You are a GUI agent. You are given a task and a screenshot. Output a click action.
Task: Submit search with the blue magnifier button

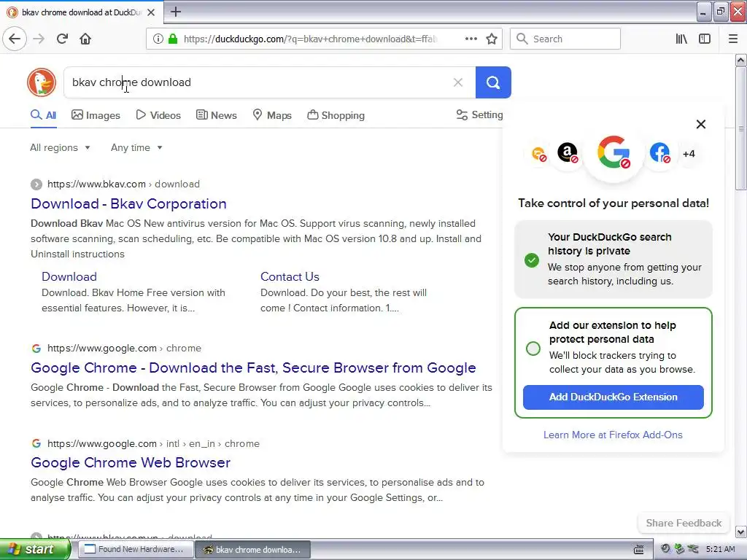pos(493,82)
